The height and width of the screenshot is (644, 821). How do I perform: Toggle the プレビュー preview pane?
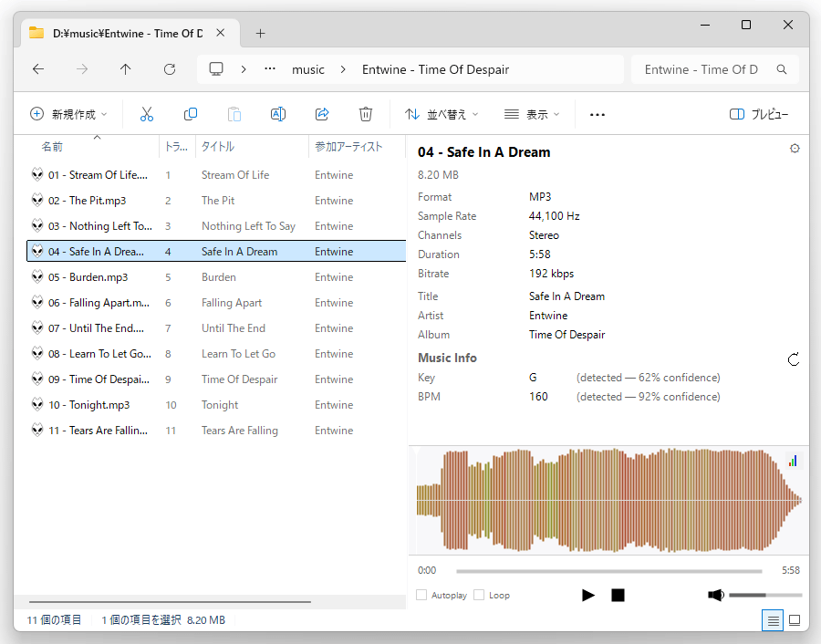[x=759, y=114]
